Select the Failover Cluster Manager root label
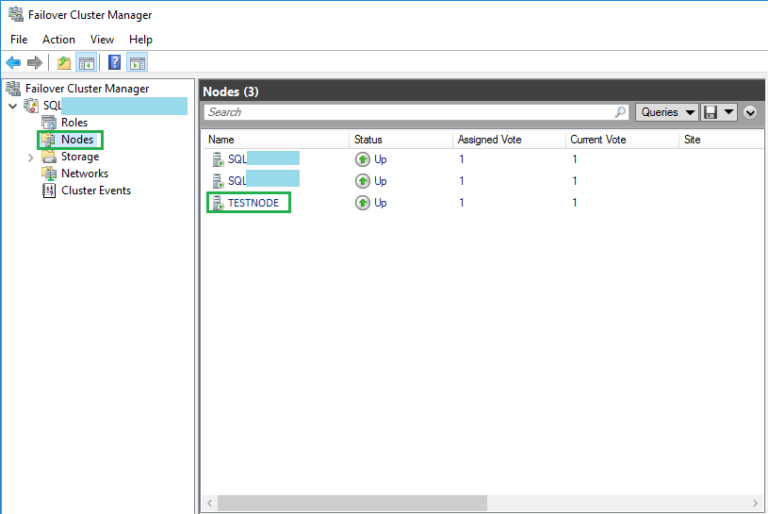Screen dimensions: 768x514 [x=87, y=89]
